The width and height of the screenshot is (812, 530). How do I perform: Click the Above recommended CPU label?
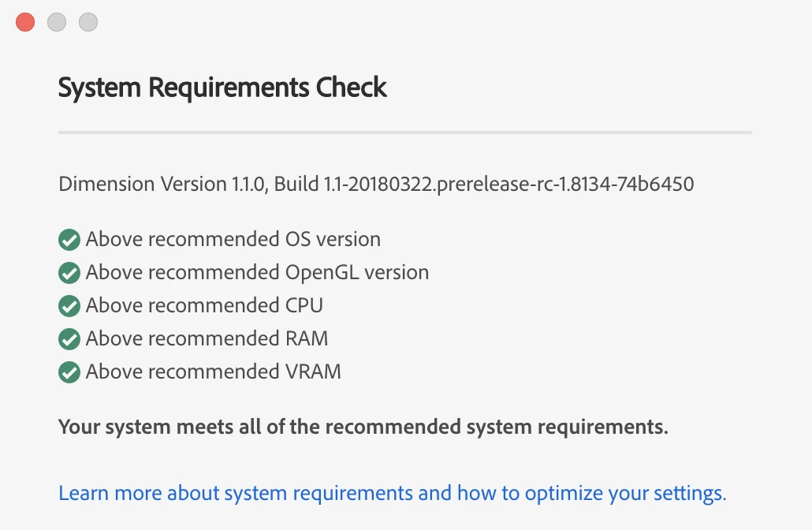(204, 306)
